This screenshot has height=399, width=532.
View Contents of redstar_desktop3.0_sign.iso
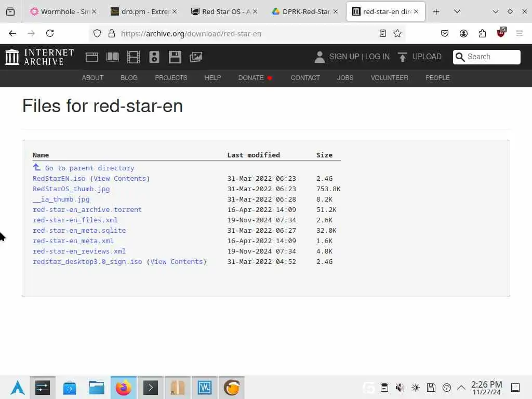(177, 262)
